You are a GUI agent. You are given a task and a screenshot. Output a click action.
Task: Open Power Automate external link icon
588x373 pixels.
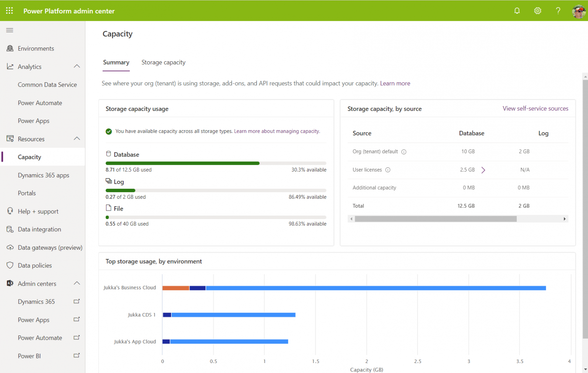click(77, 337)
